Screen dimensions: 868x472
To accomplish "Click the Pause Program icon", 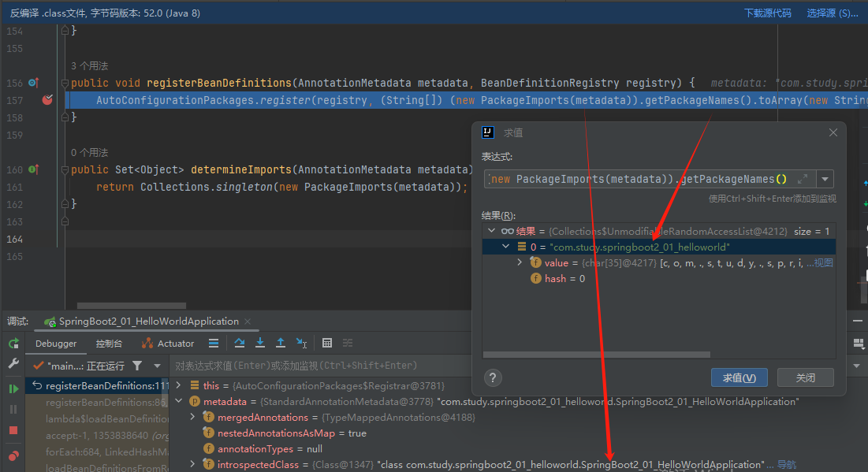I will point(14,410).
